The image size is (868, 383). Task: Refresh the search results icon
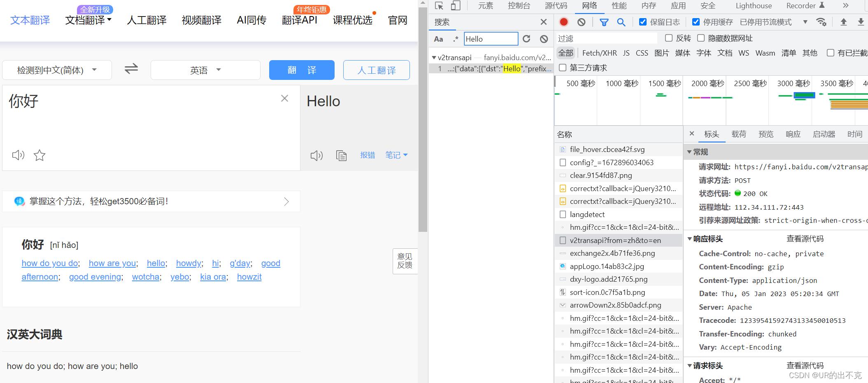pyautogui.click(x=526, y=39)
